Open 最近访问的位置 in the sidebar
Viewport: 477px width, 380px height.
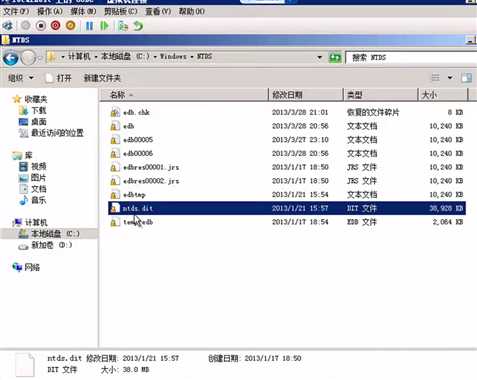coord(51,133)
